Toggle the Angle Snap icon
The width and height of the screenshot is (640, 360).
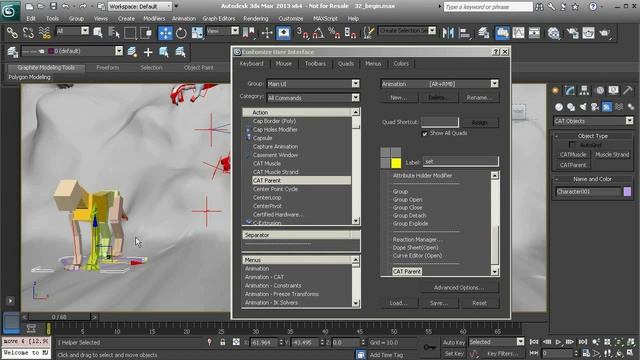(x=318, y=33)
